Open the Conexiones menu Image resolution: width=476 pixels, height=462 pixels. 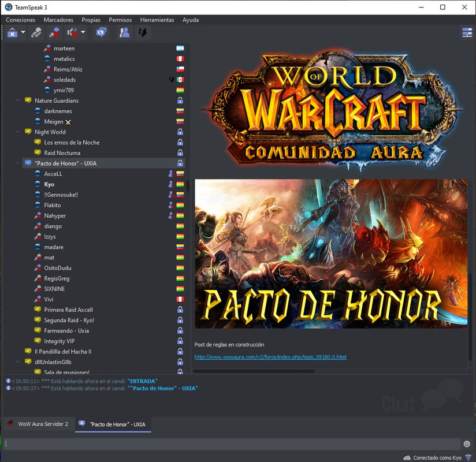pos(20,20)
